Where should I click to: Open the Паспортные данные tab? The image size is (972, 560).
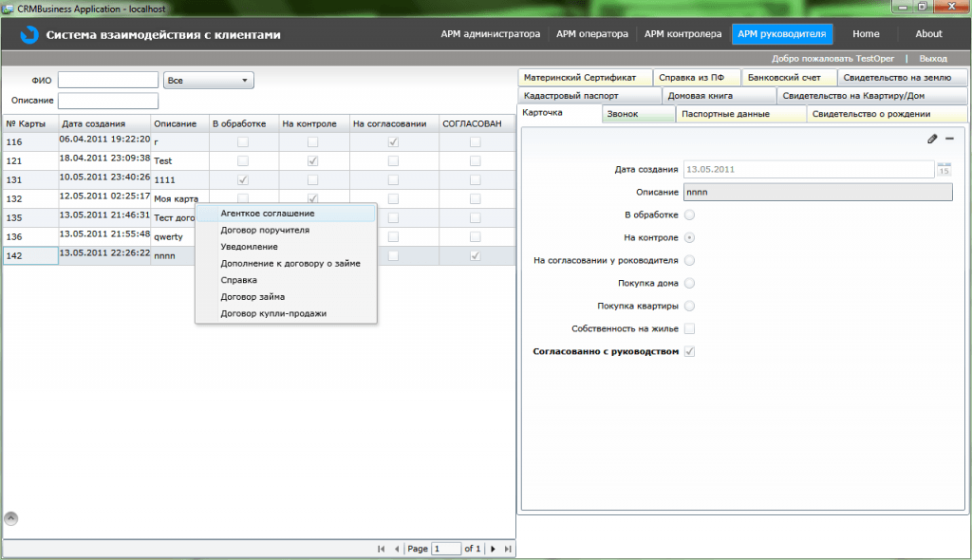click(x=741, y=114)
